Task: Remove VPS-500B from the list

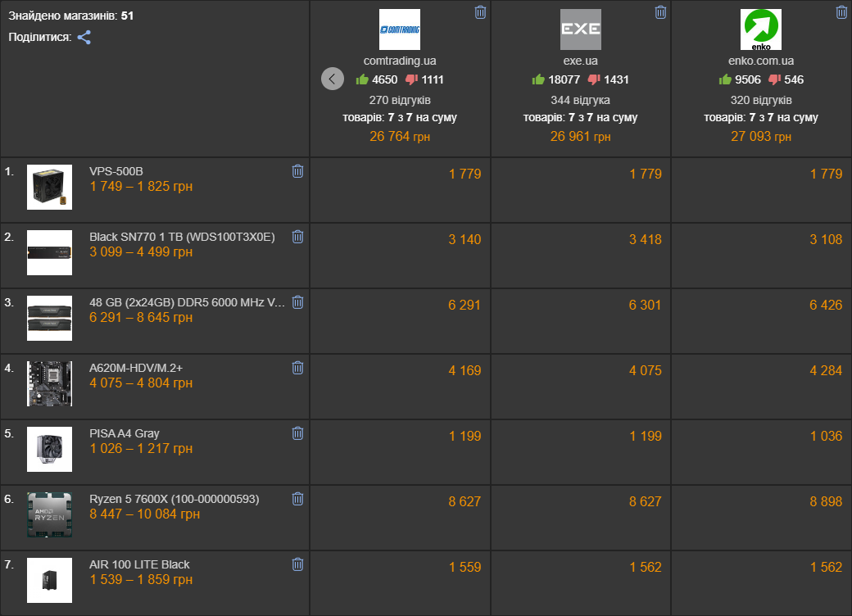Action: [x=297, y=172]
